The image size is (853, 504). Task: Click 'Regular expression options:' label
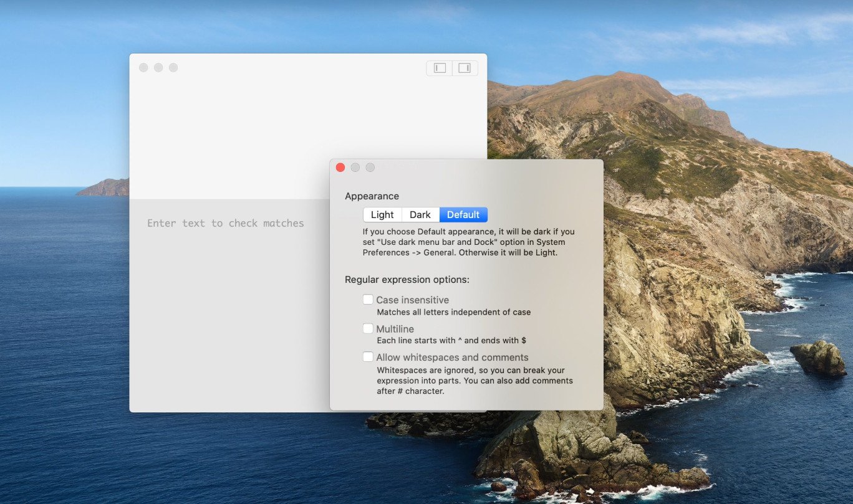pos(407,280)
